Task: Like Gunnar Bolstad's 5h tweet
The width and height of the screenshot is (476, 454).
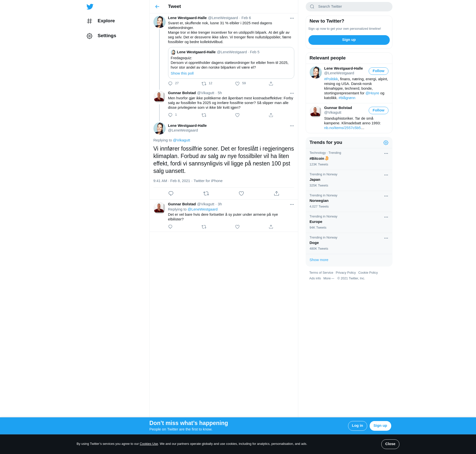Action: (x=237, y=115)
